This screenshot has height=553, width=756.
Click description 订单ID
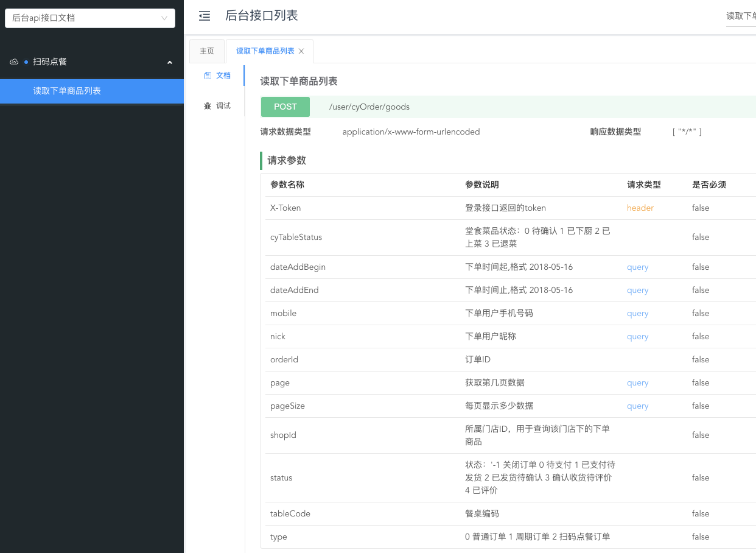point(478,360)
